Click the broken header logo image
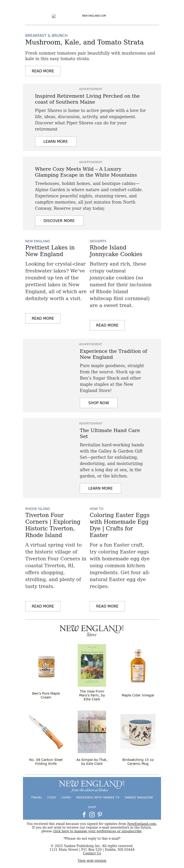This screenshot has width=184, height=868. (x=54, y=16)
